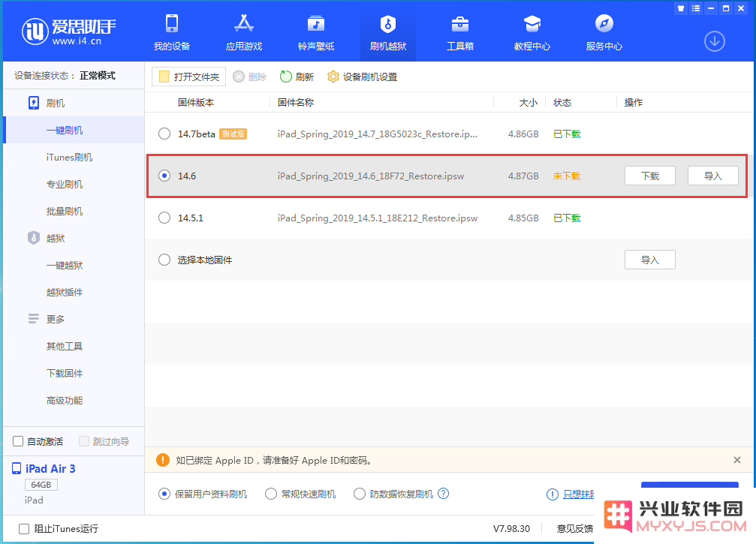Open 批量刷机 sidebar item
This screenshot has height=544, width=756.
tap(65, 211)
